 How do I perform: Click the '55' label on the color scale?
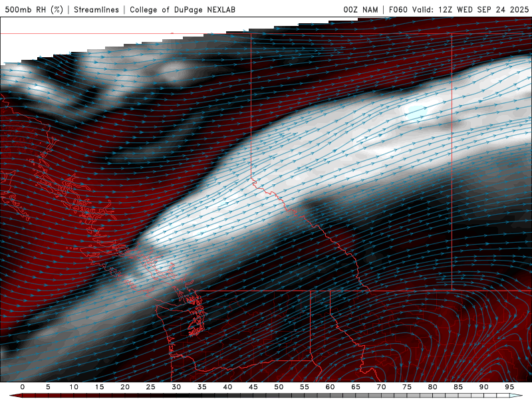pos(305,387)
